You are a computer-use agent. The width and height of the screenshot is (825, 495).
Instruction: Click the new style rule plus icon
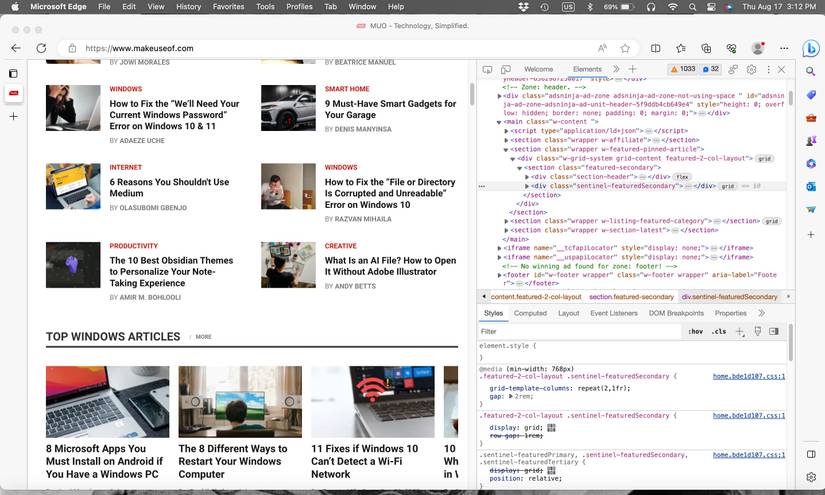pos(740,331)
